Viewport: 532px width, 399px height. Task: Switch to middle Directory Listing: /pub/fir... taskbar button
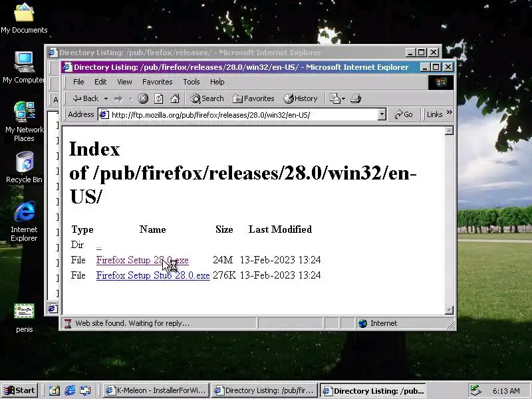click(x=264, y=390)
